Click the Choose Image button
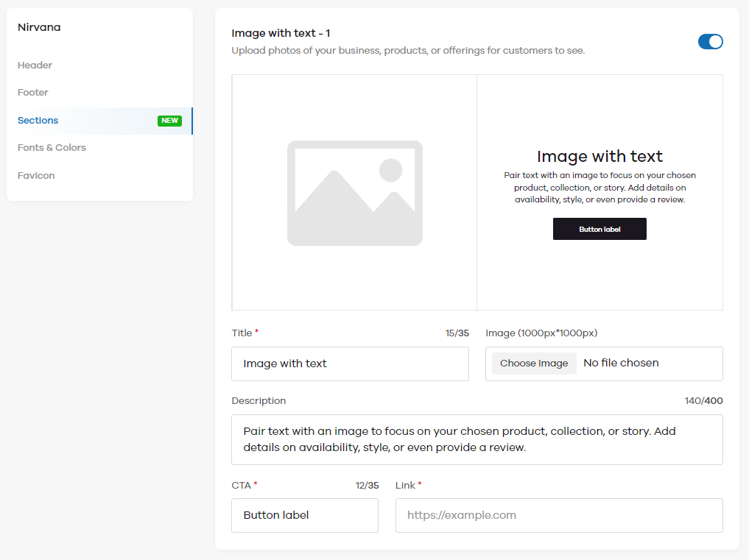Viewport: 749px width, 560px height. (534, 364)
